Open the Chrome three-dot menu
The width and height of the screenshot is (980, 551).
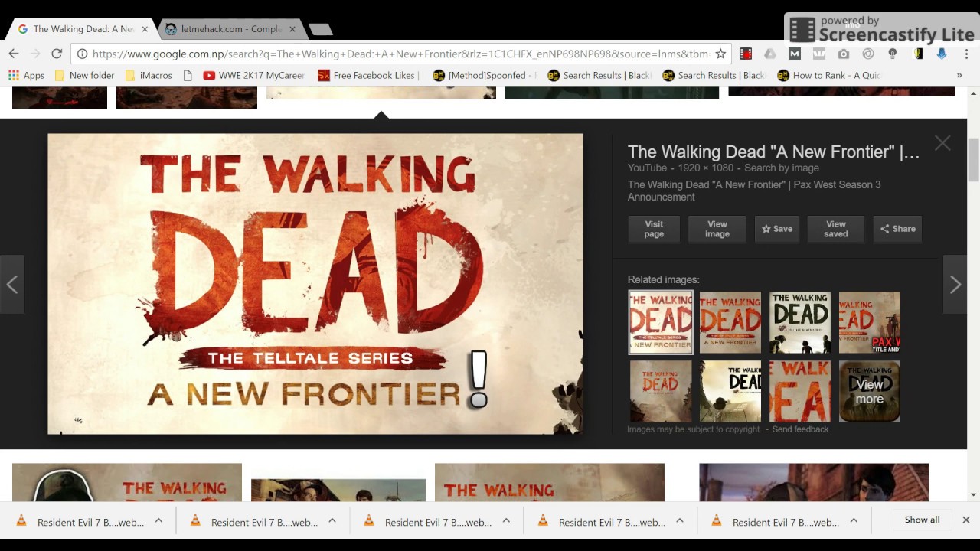click(966, 54)
